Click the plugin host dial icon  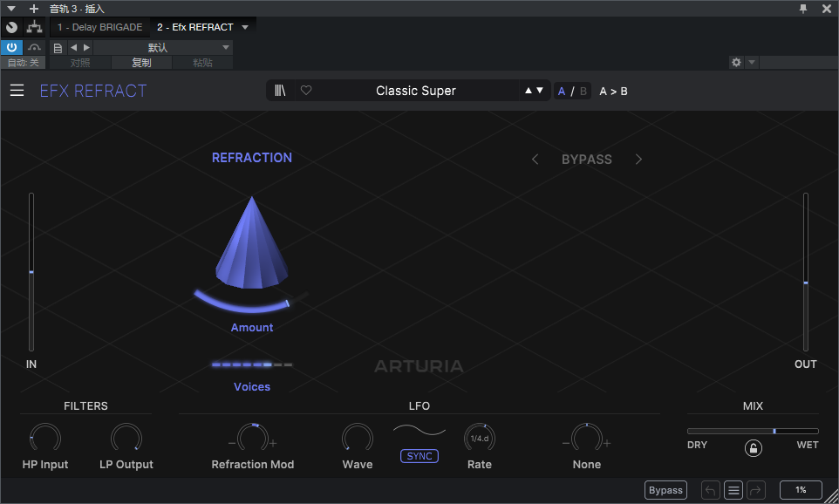pos(11,27)
